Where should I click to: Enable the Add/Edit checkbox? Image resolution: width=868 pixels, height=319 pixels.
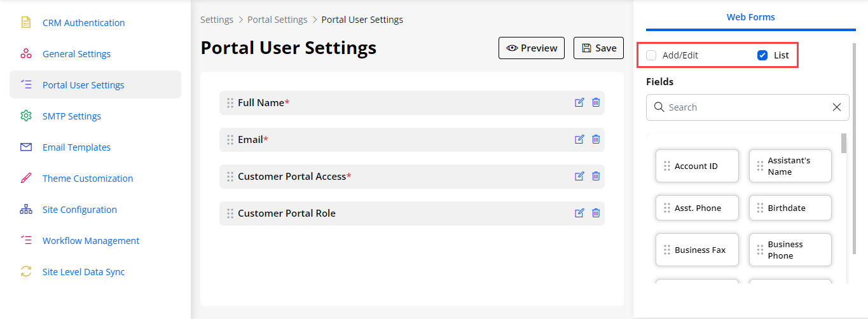pyautogui.click(x=651, y=55)
